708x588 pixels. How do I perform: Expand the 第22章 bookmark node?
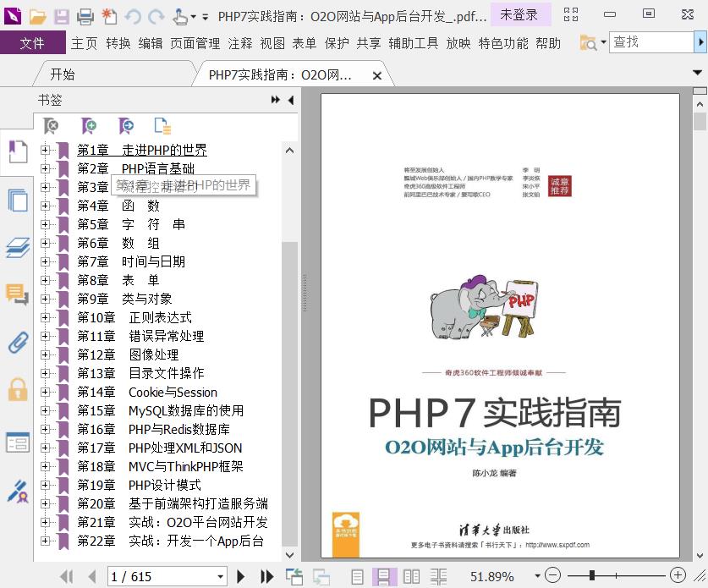[x=45, y=541]
